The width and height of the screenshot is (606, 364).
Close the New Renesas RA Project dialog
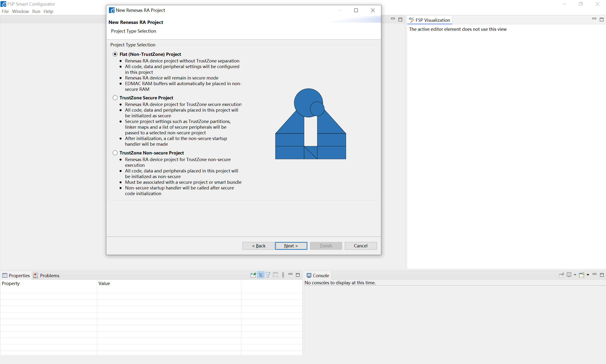373,10
